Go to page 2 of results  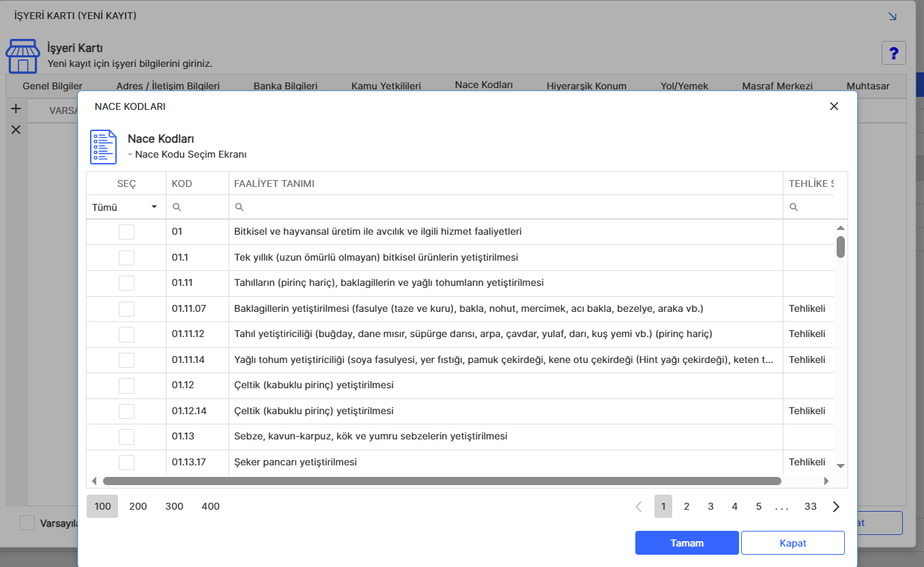point(687,506)
